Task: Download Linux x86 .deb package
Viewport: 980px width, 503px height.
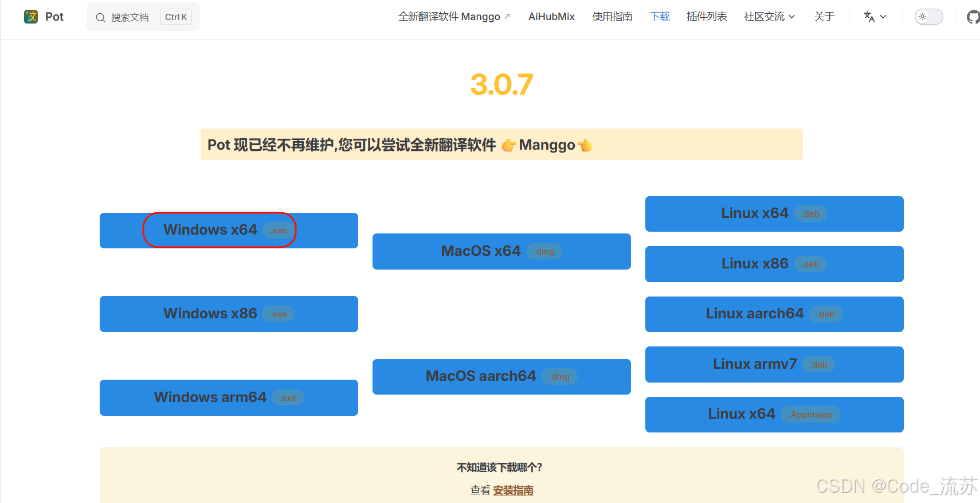Action: (774, 264)
